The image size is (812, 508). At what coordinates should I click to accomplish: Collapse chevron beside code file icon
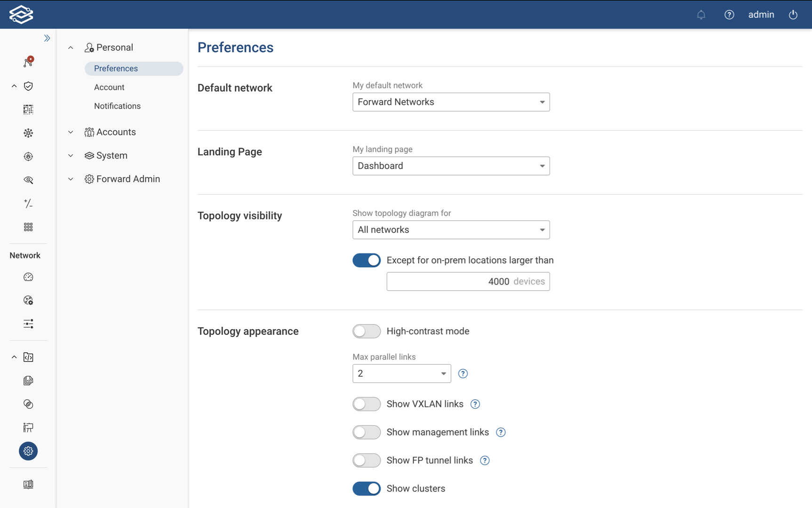pos(14,357)
